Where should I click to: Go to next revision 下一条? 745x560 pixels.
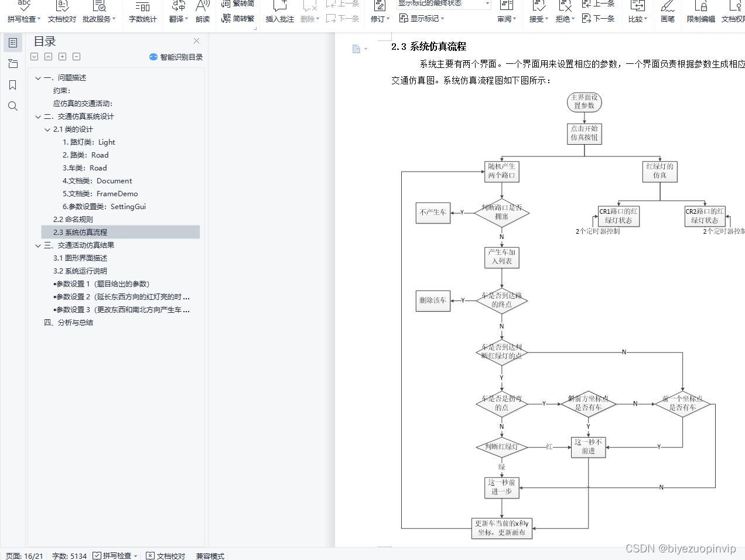click(x=598, y=19)
